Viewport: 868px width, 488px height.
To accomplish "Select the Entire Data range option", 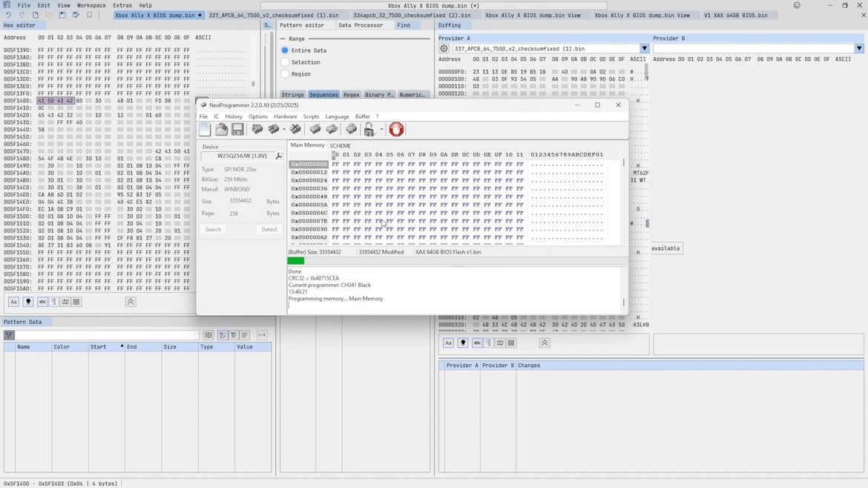I will (x=285, y=50).
